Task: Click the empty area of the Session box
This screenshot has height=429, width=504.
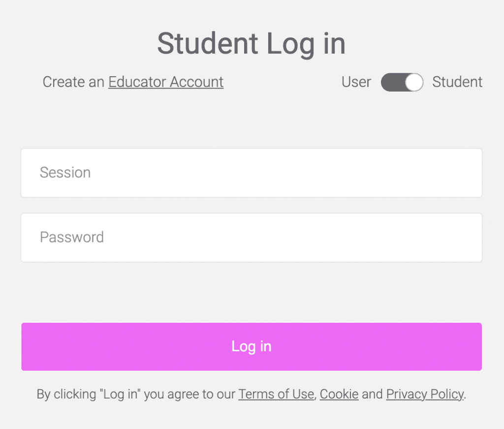Action: (x=286, y=173)
